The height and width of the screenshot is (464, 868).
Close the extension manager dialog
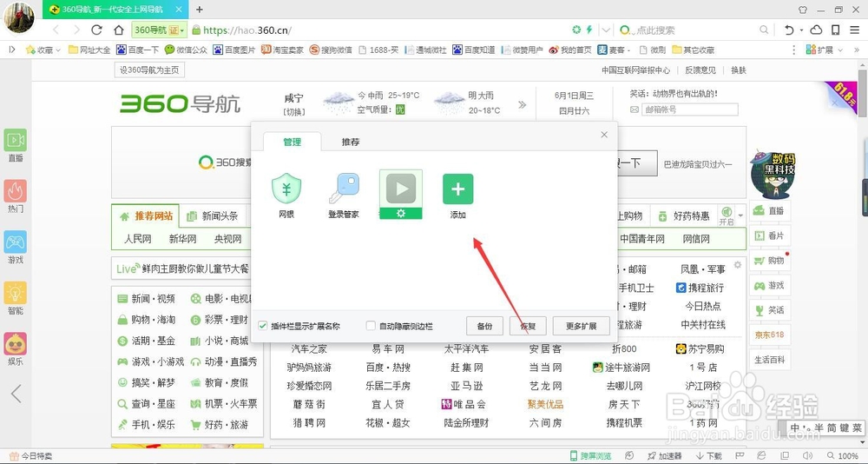tap(604, 135)
